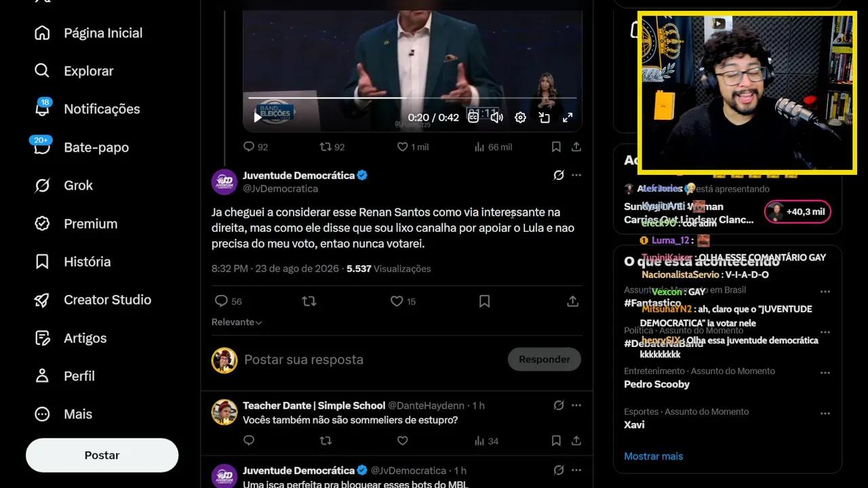Ask Grok about Teacher Dante's reply

[x=558, y=405]
